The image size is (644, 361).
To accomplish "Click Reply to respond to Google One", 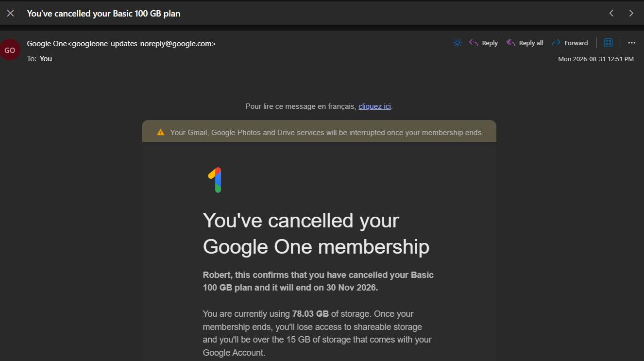I will tap(484, 43).
